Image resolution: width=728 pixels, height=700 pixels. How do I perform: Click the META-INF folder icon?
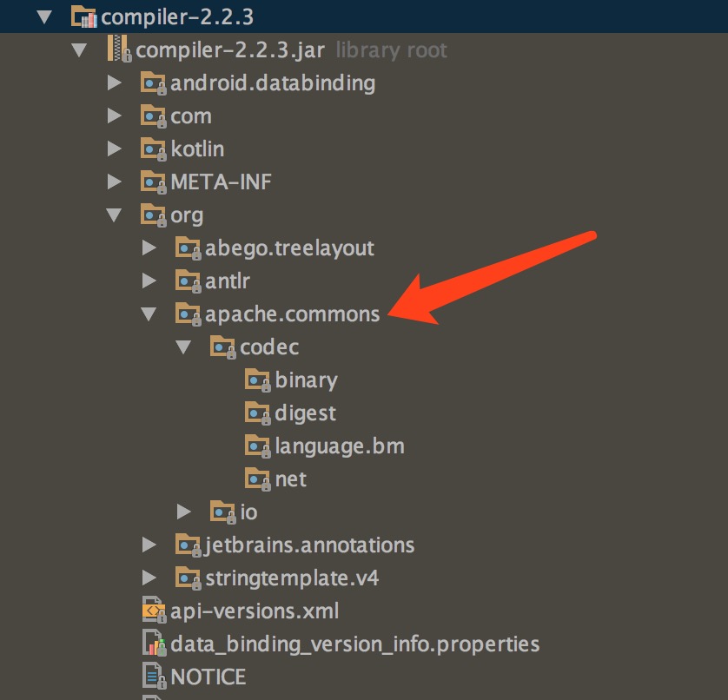click(153, 182)
